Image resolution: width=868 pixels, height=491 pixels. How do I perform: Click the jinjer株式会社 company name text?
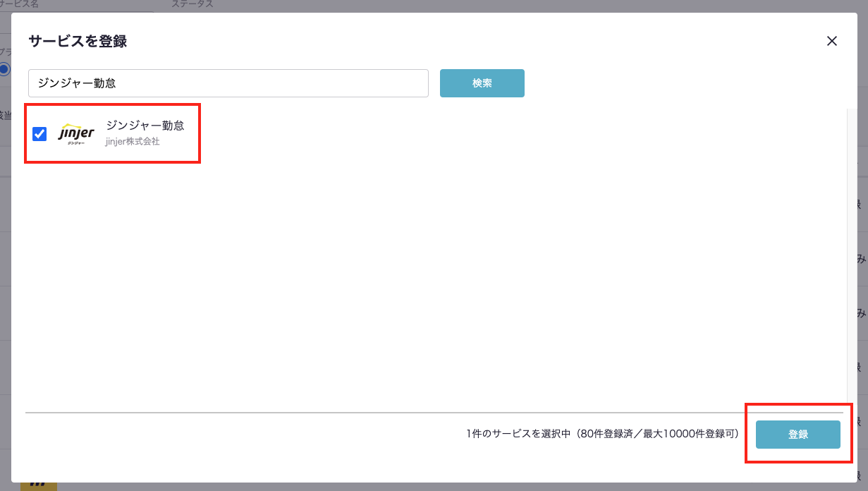(x=133, y=142)
